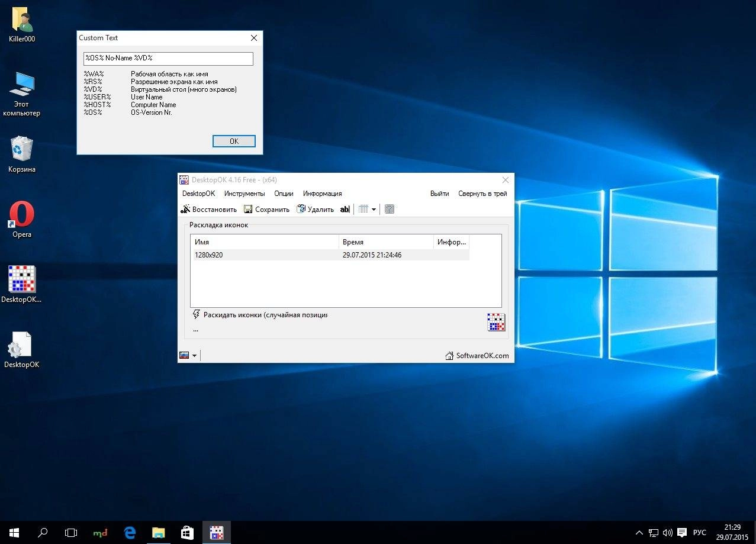Click Удалить to delete layout

316,209
